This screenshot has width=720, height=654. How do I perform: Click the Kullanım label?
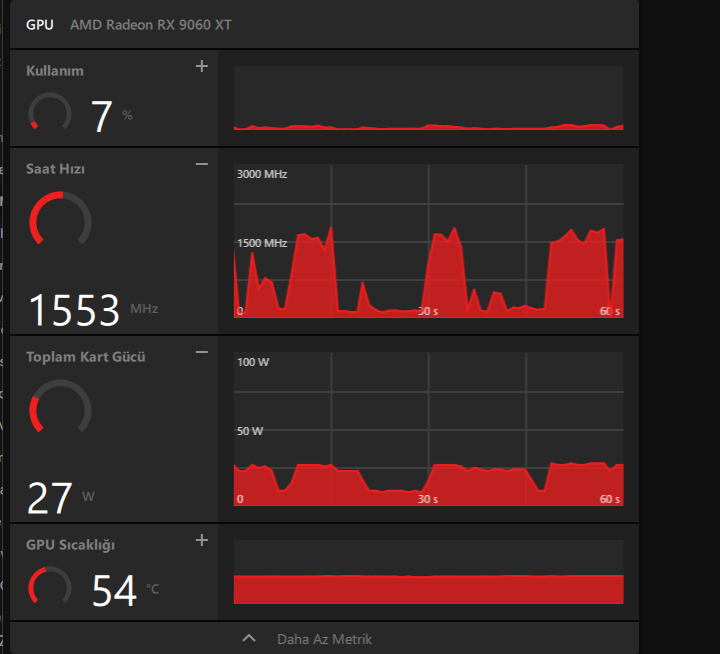(x=55, y=71)
